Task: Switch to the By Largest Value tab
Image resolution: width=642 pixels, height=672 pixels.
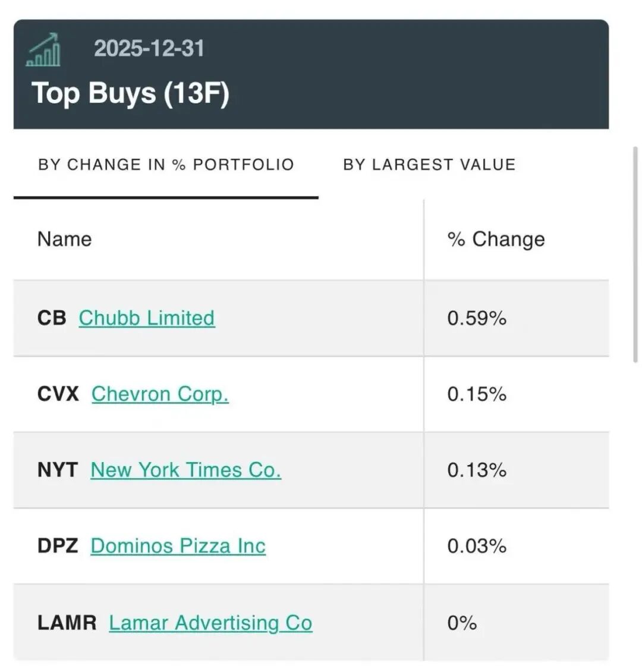Action: tap(429, 165)
